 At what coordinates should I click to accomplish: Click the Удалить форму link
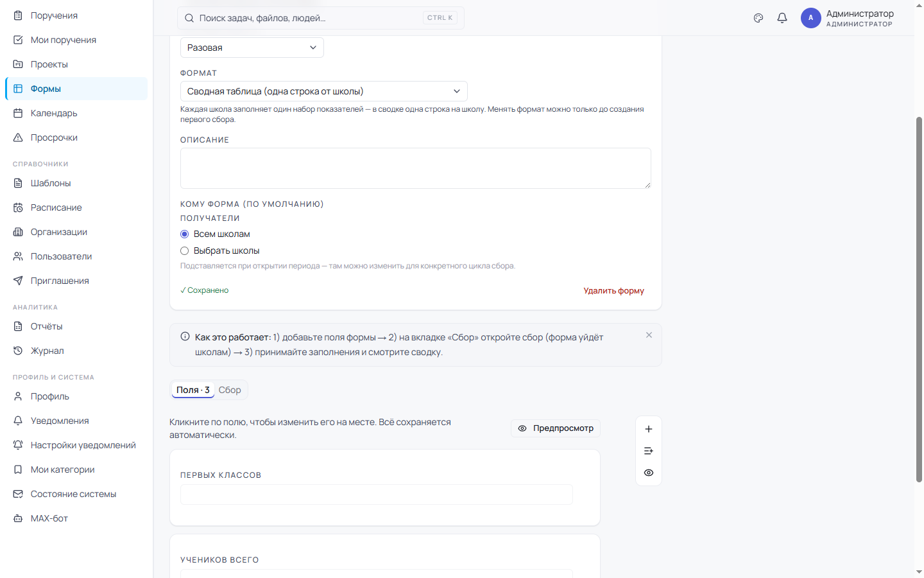[x=613, y=291]
